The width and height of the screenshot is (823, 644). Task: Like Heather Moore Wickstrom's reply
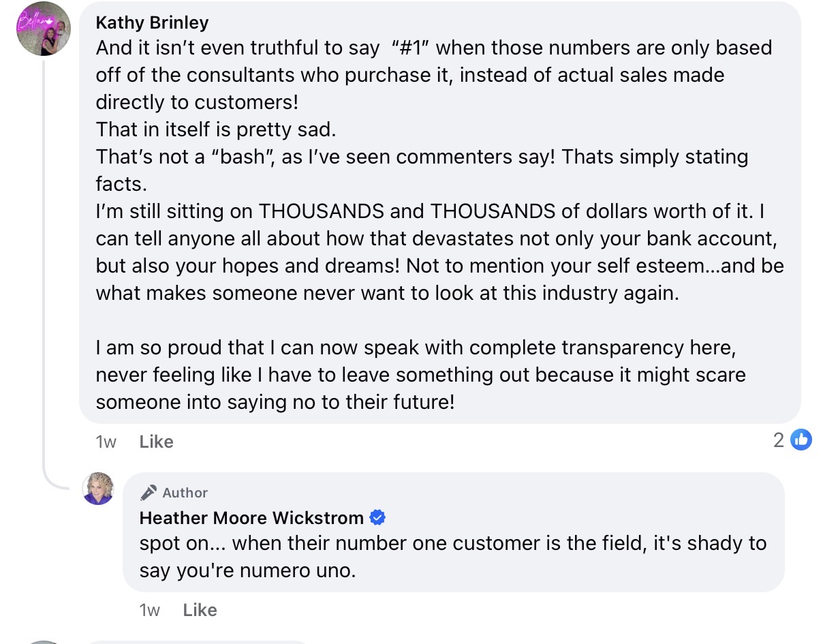tap(200, 610)
